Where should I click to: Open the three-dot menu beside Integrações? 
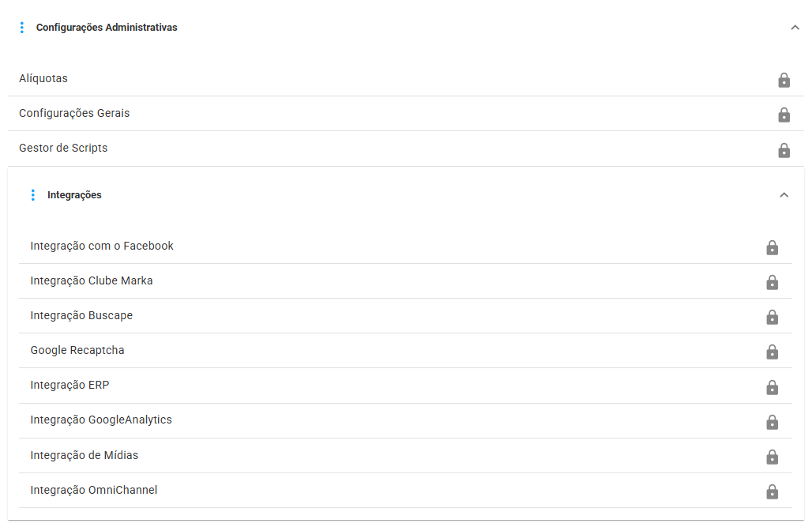point(33,195)
